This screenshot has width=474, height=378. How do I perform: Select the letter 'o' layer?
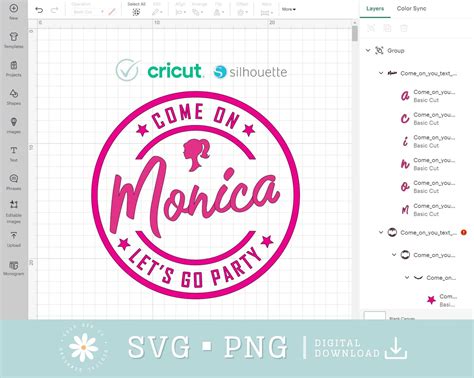[x=428, y=187]
